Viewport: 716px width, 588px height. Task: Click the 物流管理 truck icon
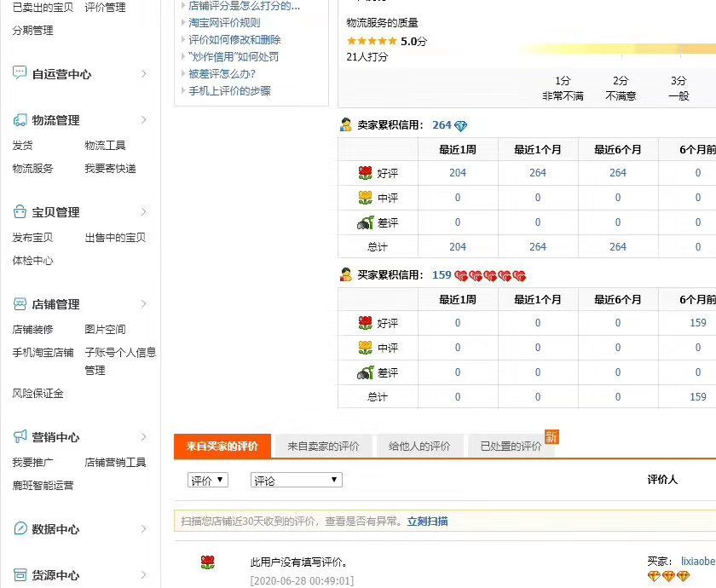coord(20,119)
